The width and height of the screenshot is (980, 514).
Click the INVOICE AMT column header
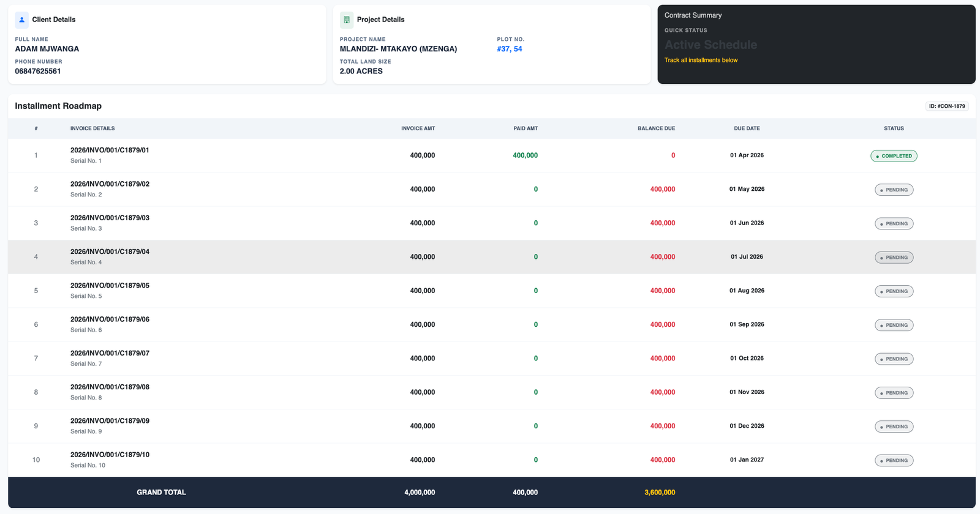point(418,128)
